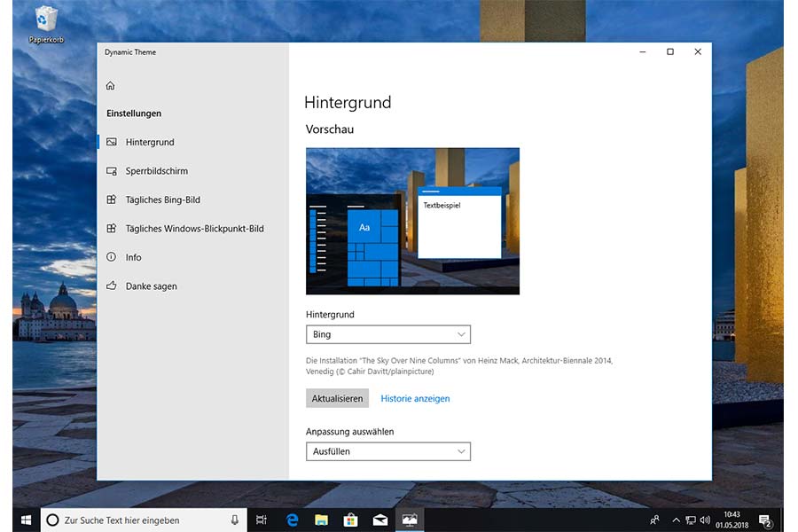Click the Windows-Blickpunkt-Bild grid icon
The image size is (798, 532).
[x=112, y=228]
